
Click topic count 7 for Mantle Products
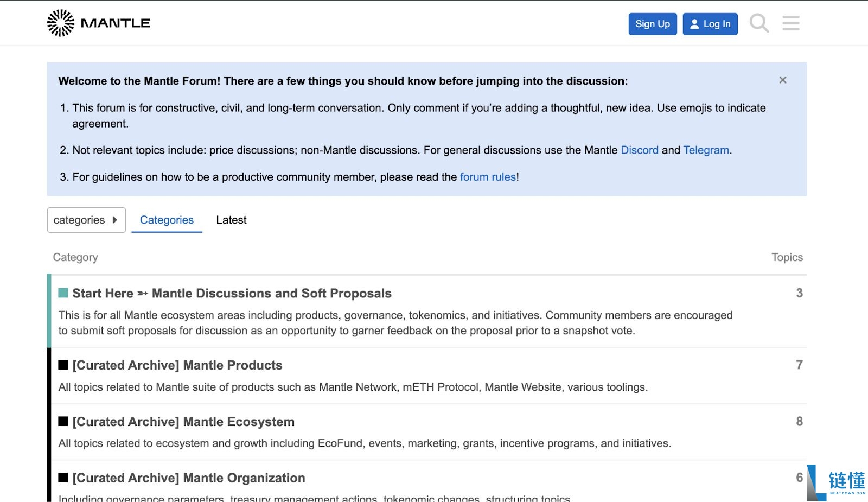click(799, 365)
